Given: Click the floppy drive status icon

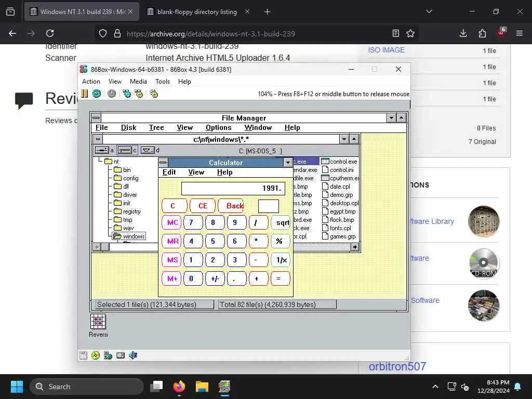Looking at the screenshot, I should tap(83, 355).
